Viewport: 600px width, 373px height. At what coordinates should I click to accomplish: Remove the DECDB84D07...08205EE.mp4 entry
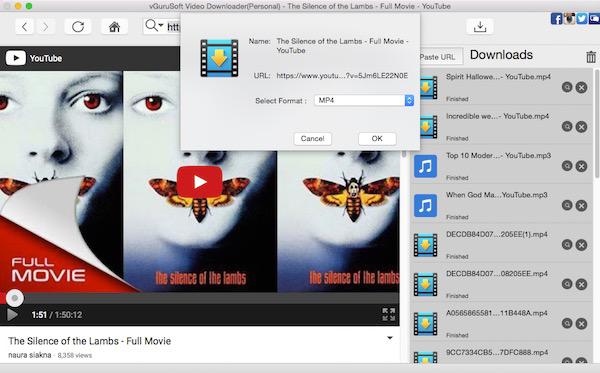[x=582, y=284]
